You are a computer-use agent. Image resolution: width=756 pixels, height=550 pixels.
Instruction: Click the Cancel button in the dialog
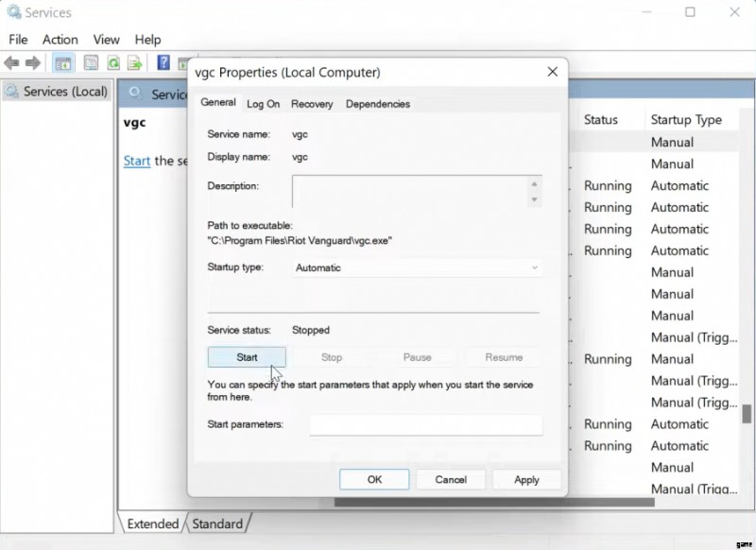tap(451, 479)
